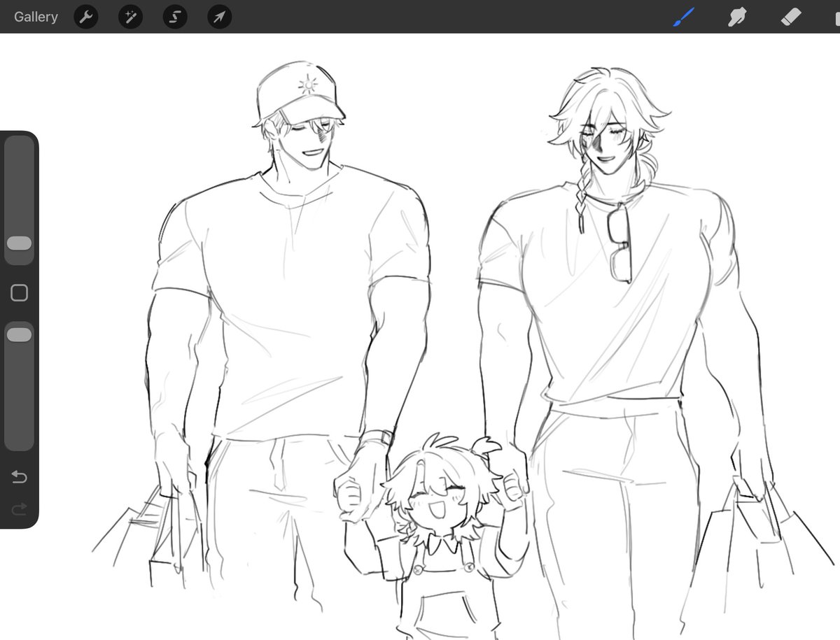The height and width of the screenshot is (640, 840).
Task: Redo the last undone stroke
Action: click(x=20, y=509)
